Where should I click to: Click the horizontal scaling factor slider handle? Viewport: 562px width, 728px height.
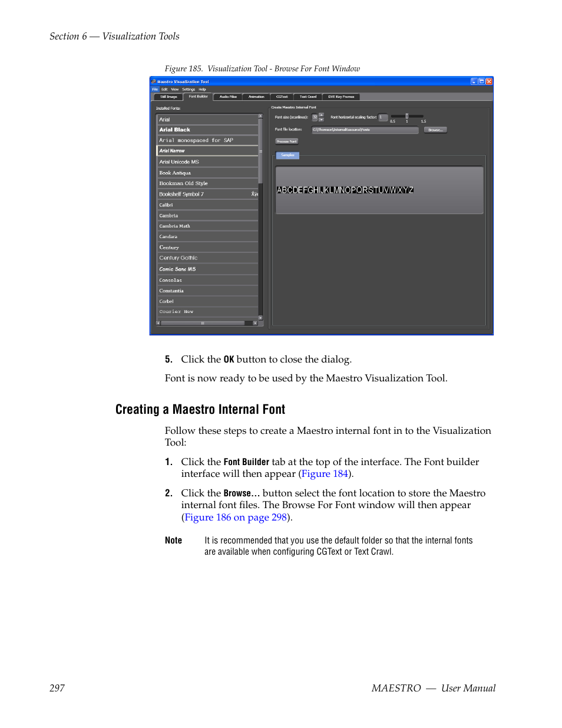point(407,116)
